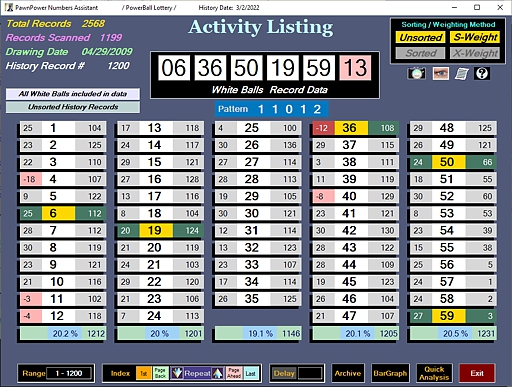The height and width of the screenshot is (387, 512).
Task: Click highlighted number 59 in listing
Action: [x=449, y=316]
